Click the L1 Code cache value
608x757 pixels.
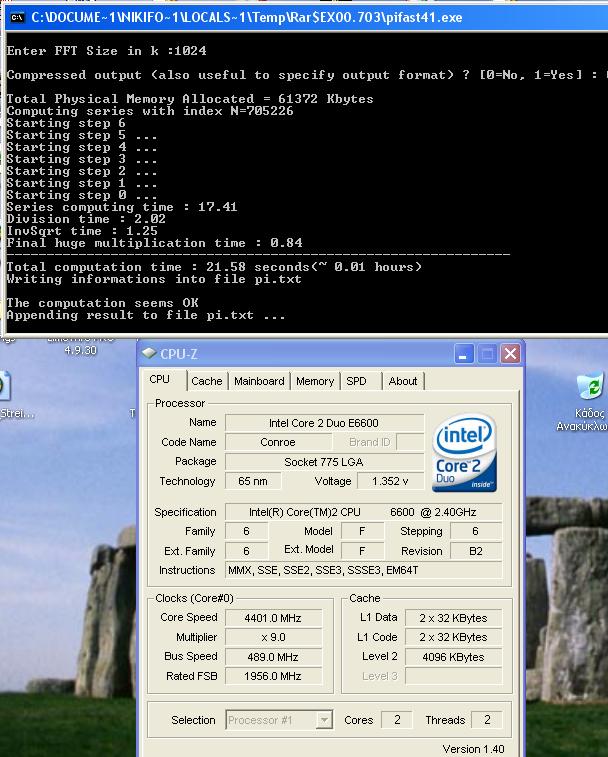tap(453, 637)
